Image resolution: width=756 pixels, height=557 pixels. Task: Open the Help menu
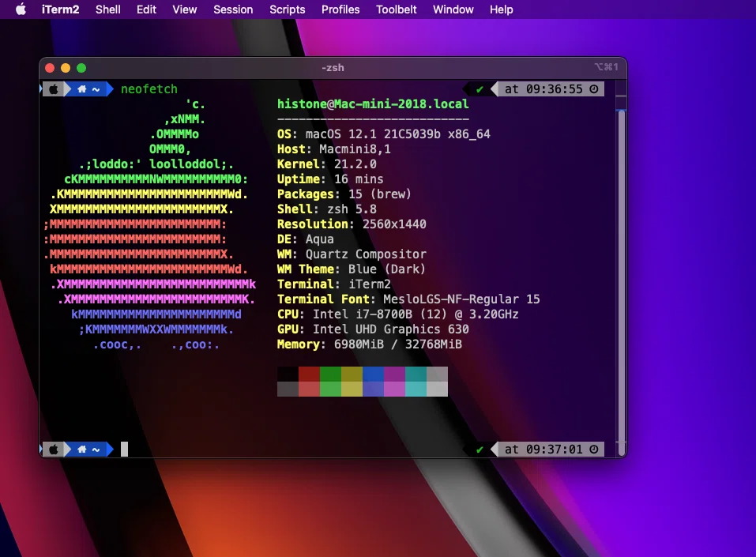502,9
